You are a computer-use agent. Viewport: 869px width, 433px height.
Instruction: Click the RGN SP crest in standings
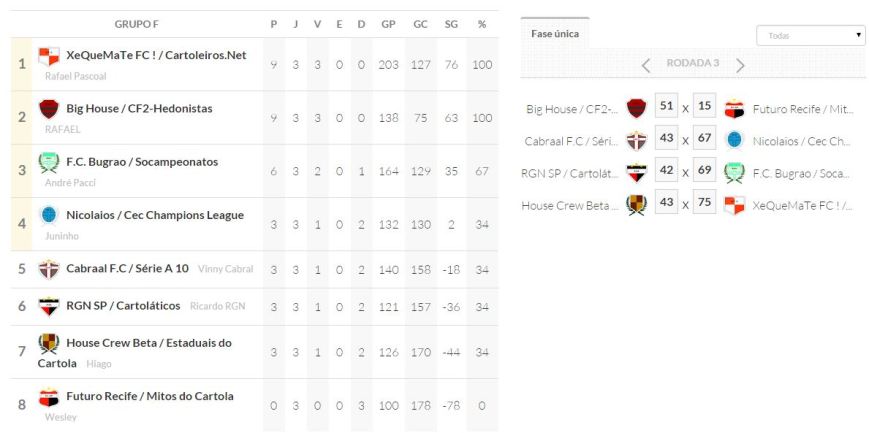pos(49,307)
